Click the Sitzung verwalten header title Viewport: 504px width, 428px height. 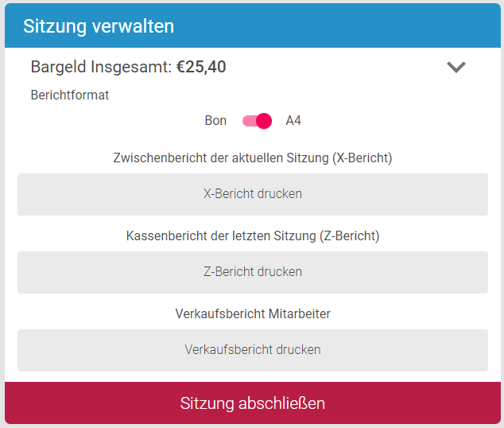point(99,25)
